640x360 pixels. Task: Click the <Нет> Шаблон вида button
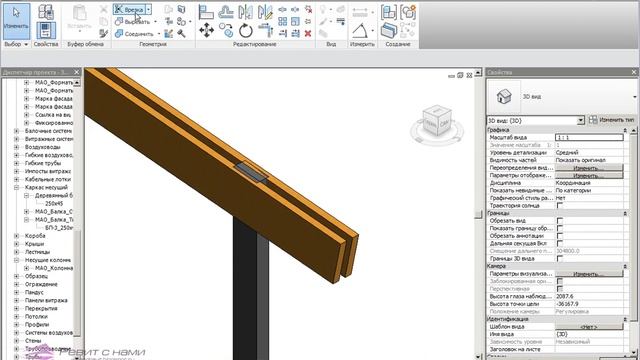coord(589,327)
